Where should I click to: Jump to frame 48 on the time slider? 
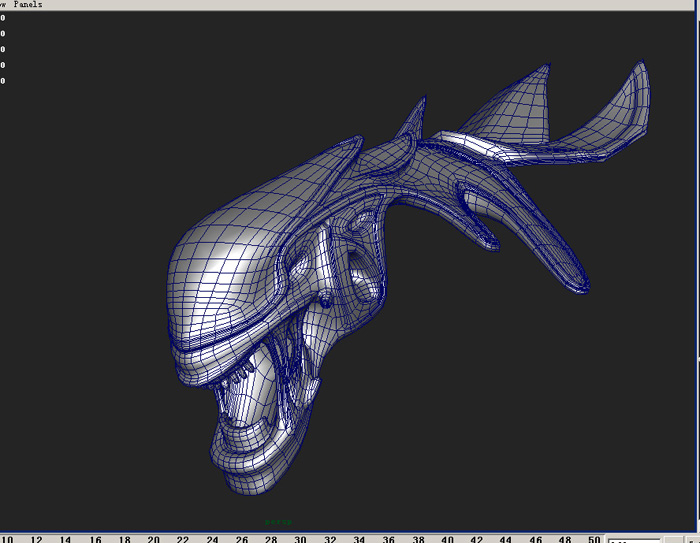point(565,539)
